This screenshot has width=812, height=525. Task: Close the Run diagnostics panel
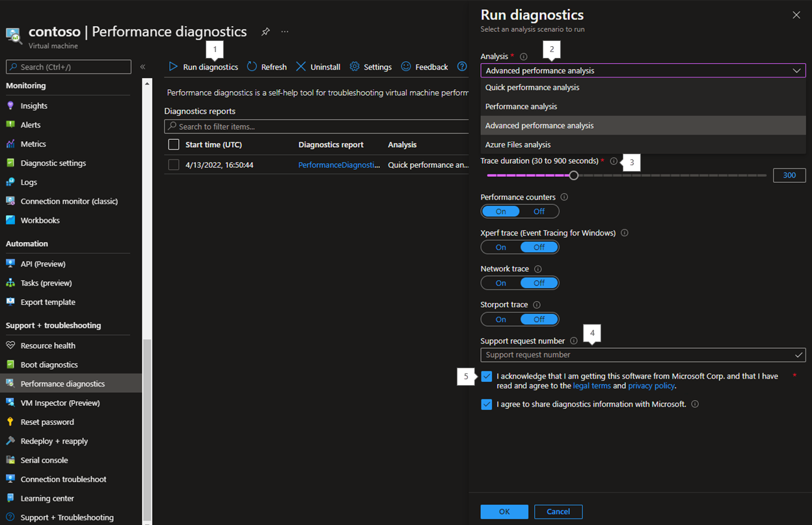(796, 15)
